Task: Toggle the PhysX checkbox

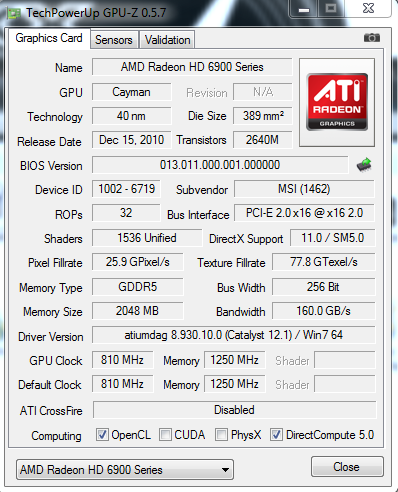Action: tap(221, 435)
